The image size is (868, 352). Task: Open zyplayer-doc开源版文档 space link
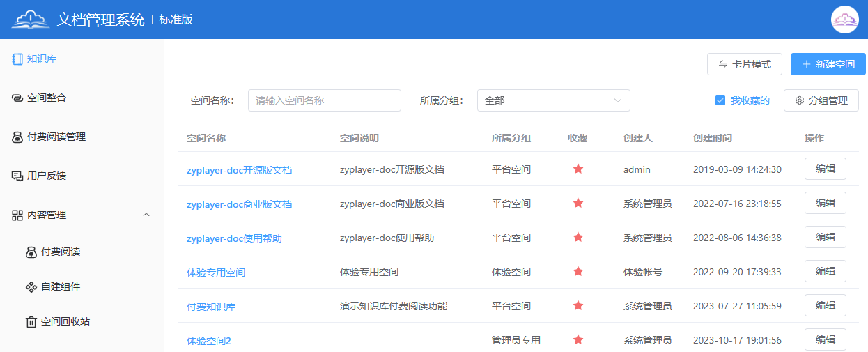point(239,170)
